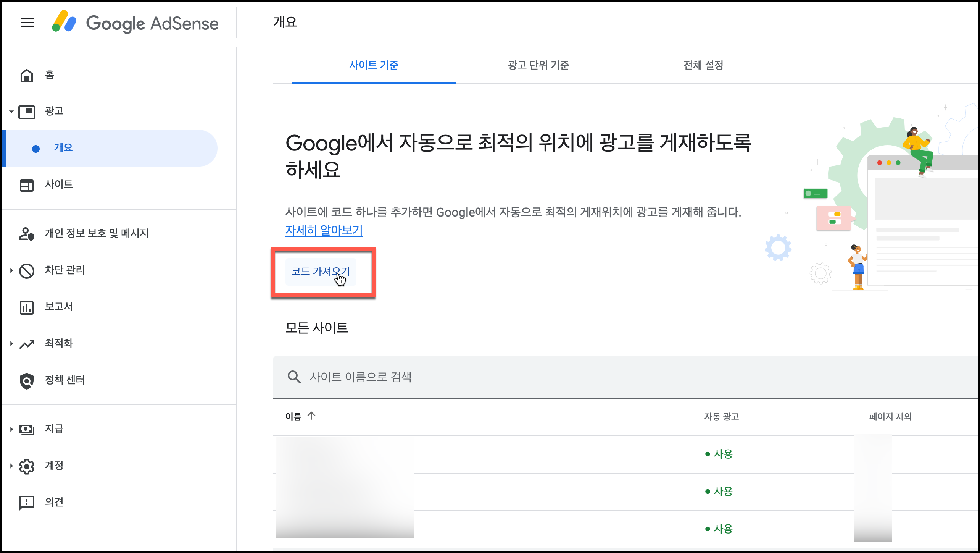The width and height of the screenshot is (980, 553).
Task: Click the 코드 가져오기 button
Action: [x=321, y=272]
